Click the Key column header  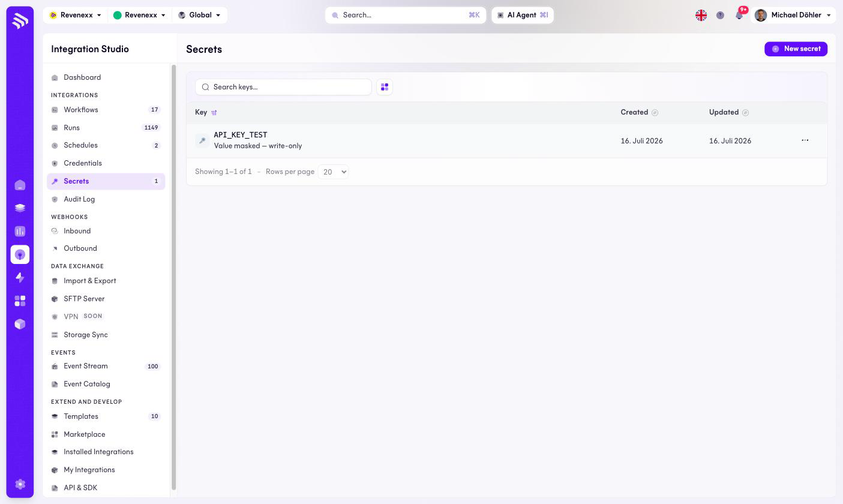(201, 112)
